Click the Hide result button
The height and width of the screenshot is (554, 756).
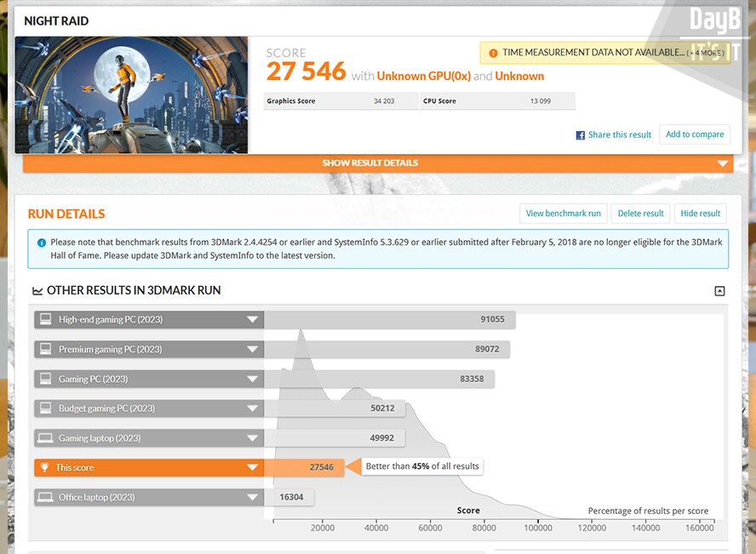click(700, 214)
